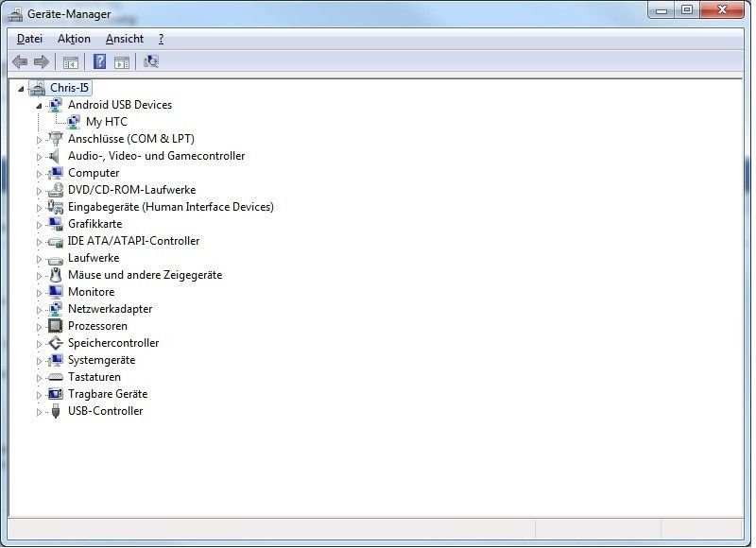
Task: Select the Computer category label
Action: point(94,173)
